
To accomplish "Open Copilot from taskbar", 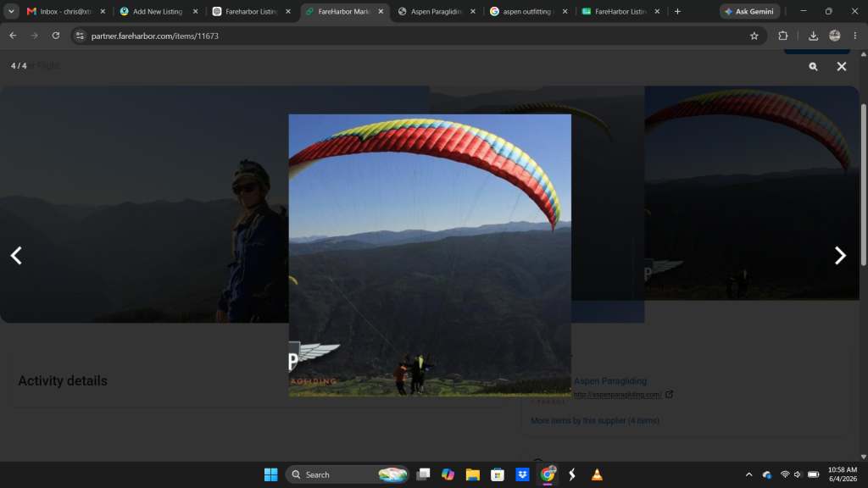I will pyautogui.click(x=448, y=474).
